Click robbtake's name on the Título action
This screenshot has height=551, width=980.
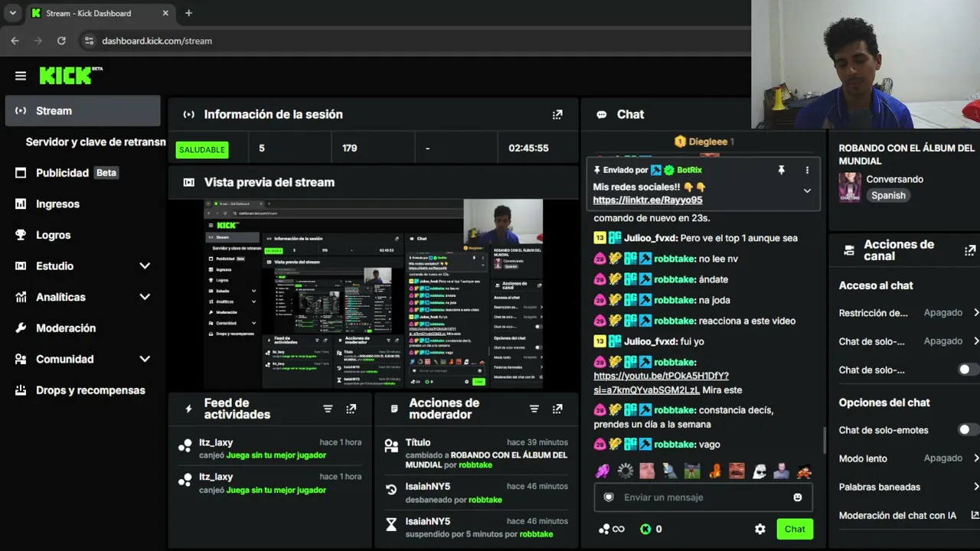(x=475, y=465)
